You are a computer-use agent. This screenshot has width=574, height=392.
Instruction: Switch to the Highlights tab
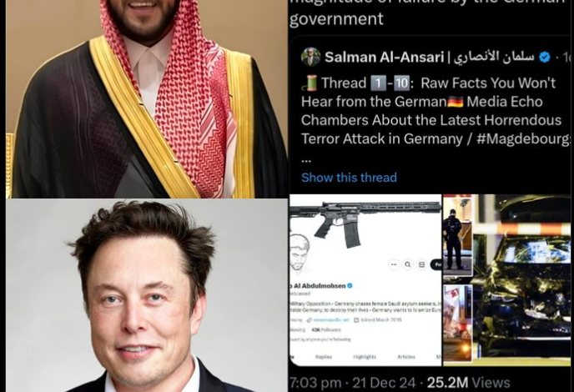click(365, 356)
